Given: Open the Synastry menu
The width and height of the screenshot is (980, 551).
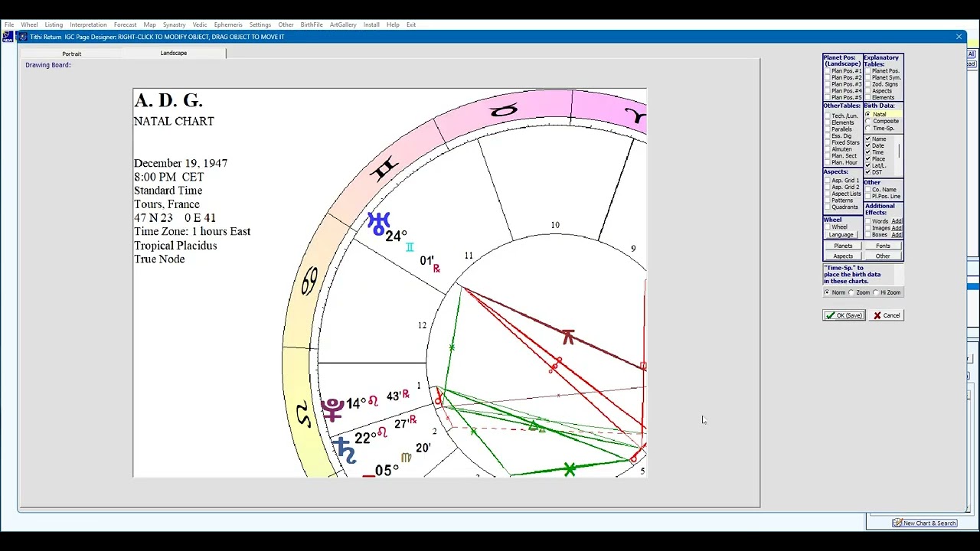Looking at the screenshot, I should 174,24.
